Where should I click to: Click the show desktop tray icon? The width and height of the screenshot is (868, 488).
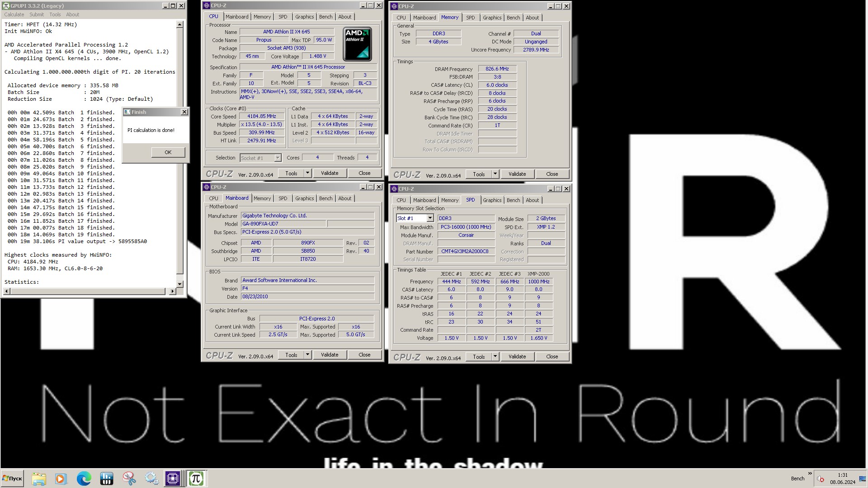(862, 479)
